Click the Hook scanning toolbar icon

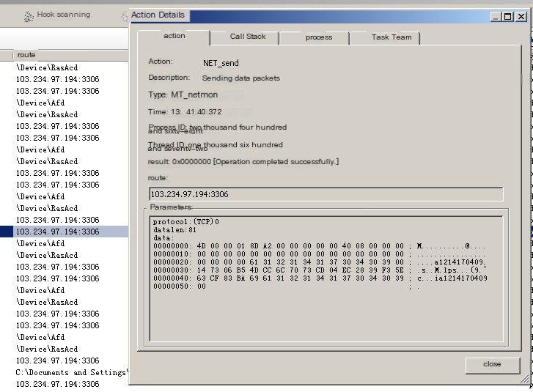[x=29, y=16]
